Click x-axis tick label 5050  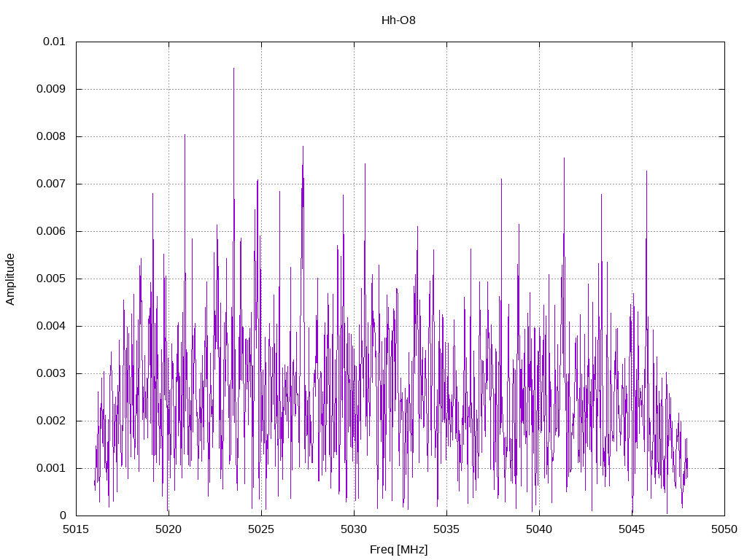pyautogui.click(x=724, y=529)
